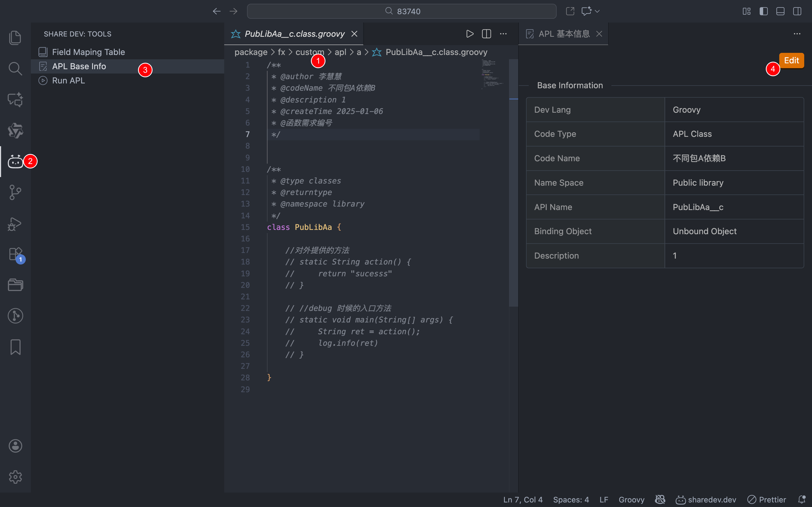
Task: Run the groovy file with play icon
Action: 470,34
